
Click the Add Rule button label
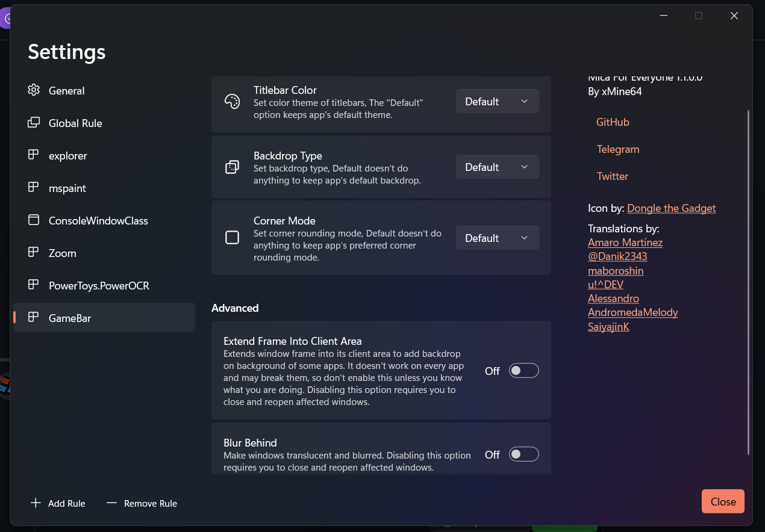[67, 503]
